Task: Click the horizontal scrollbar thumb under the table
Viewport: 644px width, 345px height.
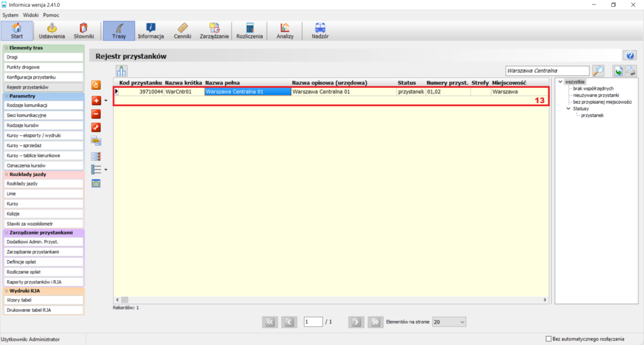Action: point(125,300)
